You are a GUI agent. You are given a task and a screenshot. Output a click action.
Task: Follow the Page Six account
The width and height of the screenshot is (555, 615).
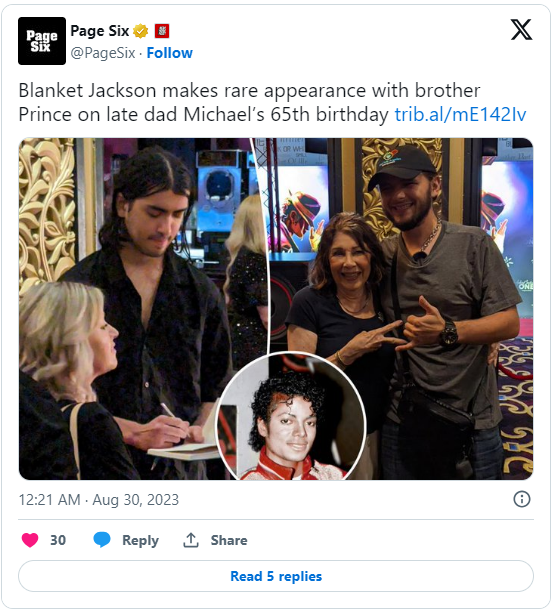pos(169,53)
